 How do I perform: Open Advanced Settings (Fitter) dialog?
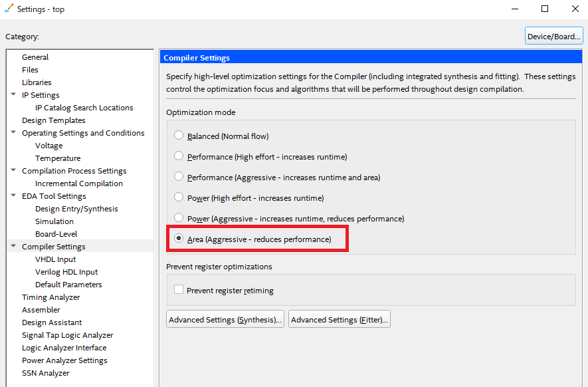pos(339,320)
